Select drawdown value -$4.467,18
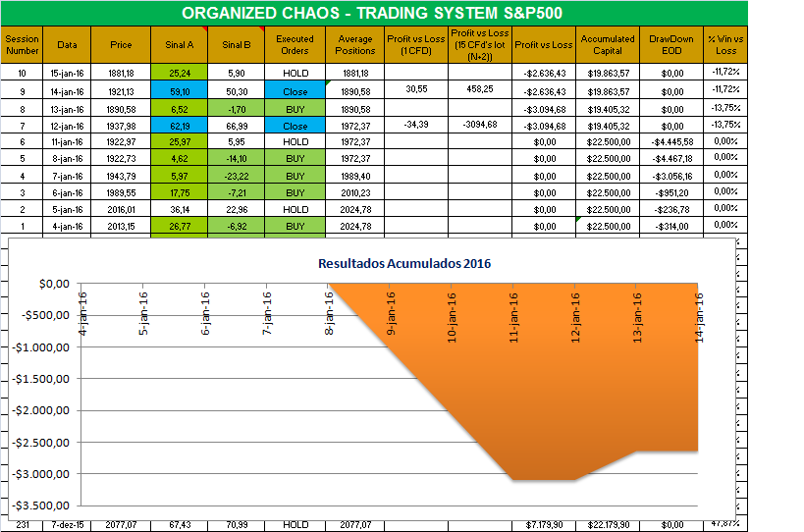Screen dimensions: 804x532 point(671,158)
